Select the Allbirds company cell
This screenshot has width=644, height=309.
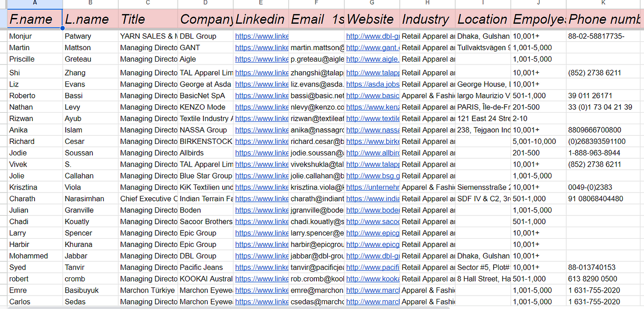tap(206, 153)
